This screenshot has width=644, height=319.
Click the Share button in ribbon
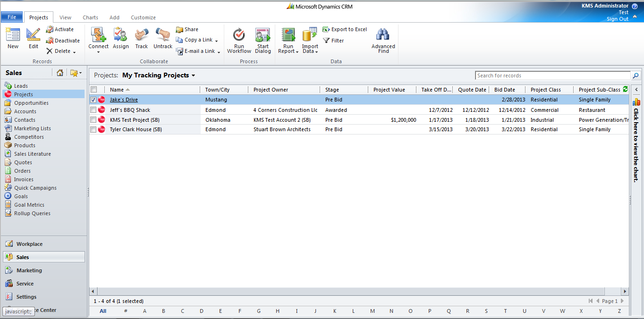click(x=187, y=29)
